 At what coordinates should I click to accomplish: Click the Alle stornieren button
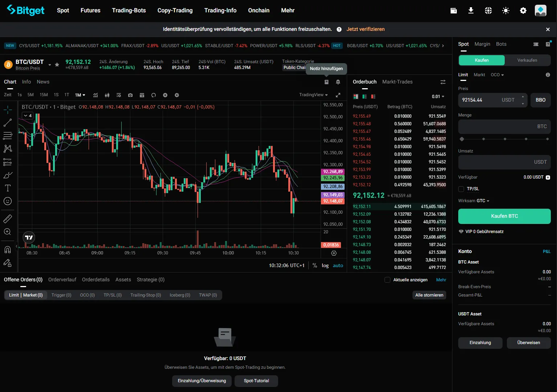pyautogui.click(x=429, y=295)
